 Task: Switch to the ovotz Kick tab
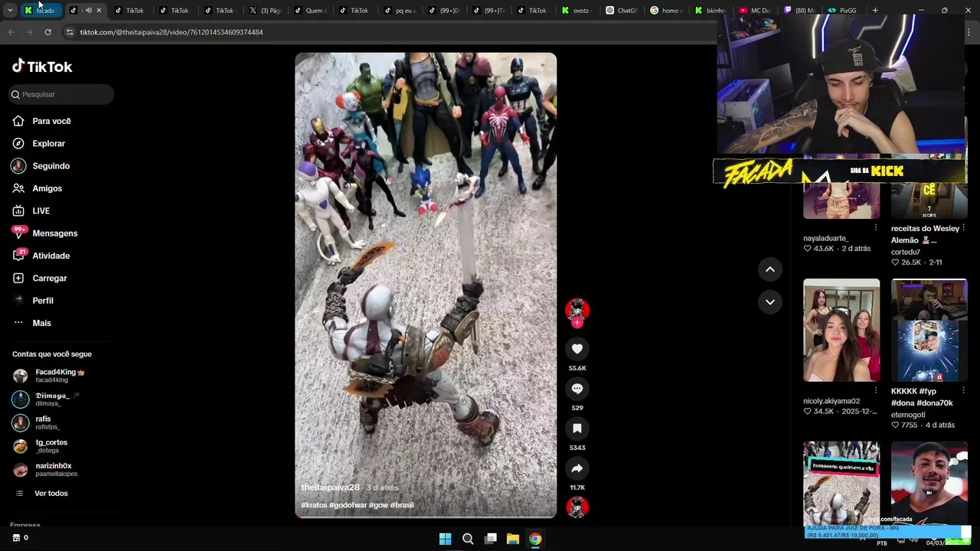577,11
